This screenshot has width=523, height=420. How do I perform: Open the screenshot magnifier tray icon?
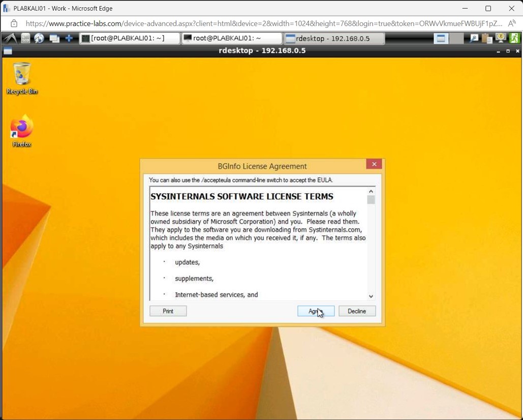tap(474, 38)
